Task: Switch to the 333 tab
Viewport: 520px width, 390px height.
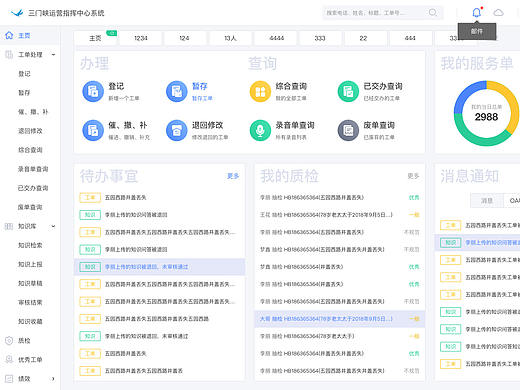Action: point(320,38)
